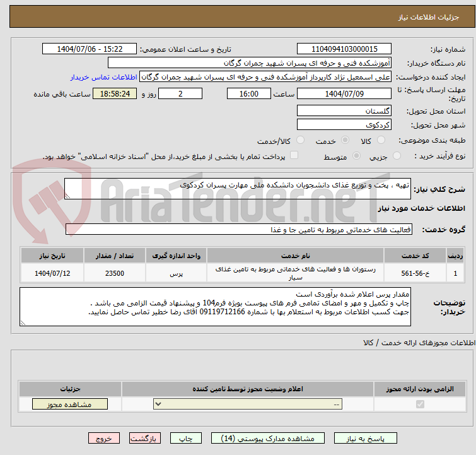This screenshot has height=455, width=476.
Task: Click the بازگشت back button
Action: (x=145, y=439)
